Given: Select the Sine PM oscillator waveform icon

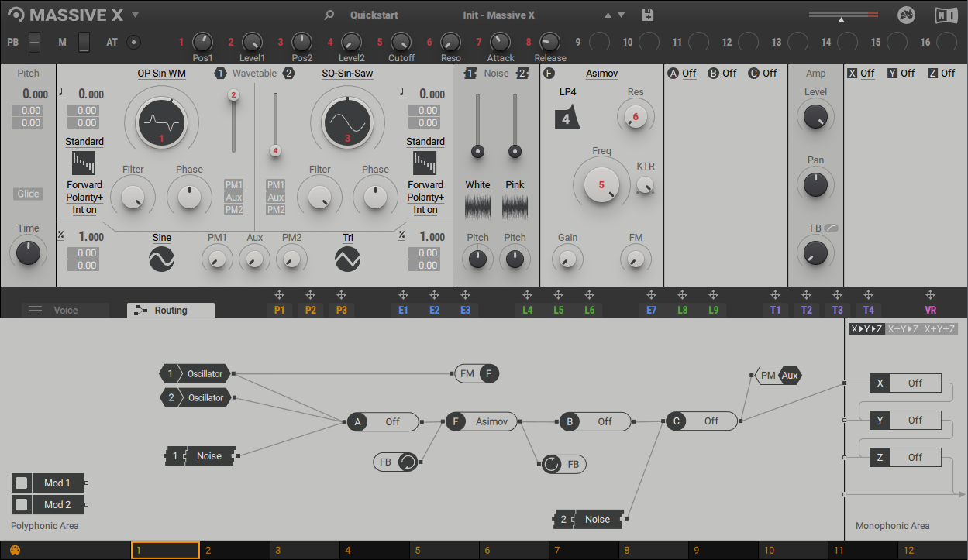Looking at the screenshot, I should pyautogui.click(x=162, y=259).
